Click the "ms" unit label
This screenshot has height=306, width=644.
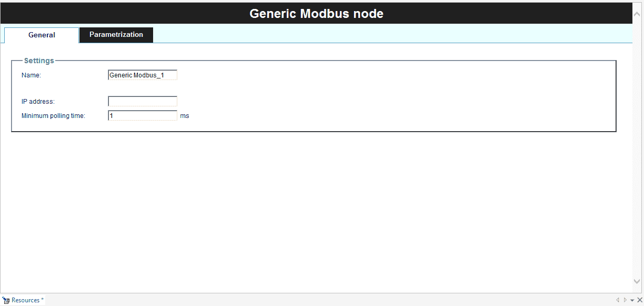(x=184, y=116)
